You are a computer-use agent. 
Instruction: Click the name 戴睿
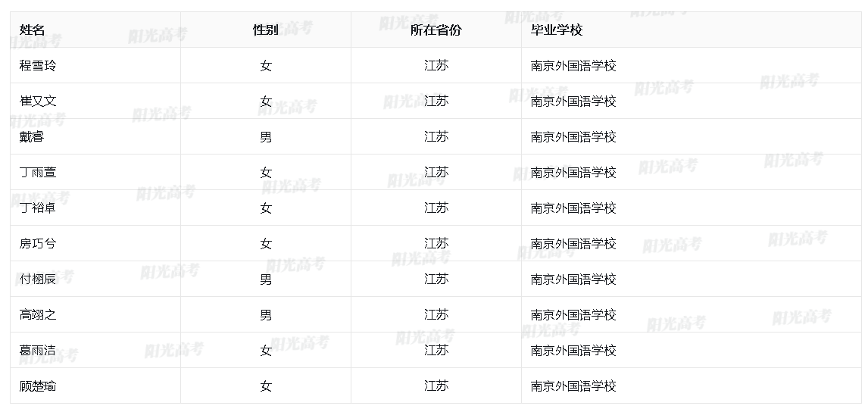pos(32,137)
